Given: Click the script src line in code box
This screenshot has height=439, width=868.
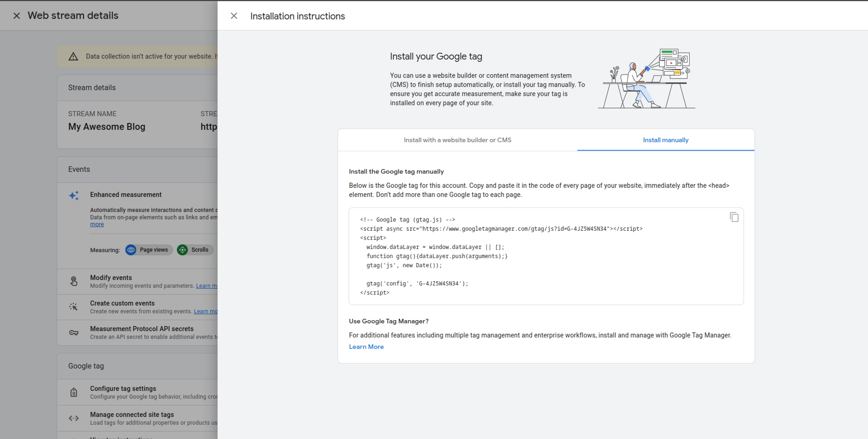Looking at the screenshot, I should click(501, 229).
